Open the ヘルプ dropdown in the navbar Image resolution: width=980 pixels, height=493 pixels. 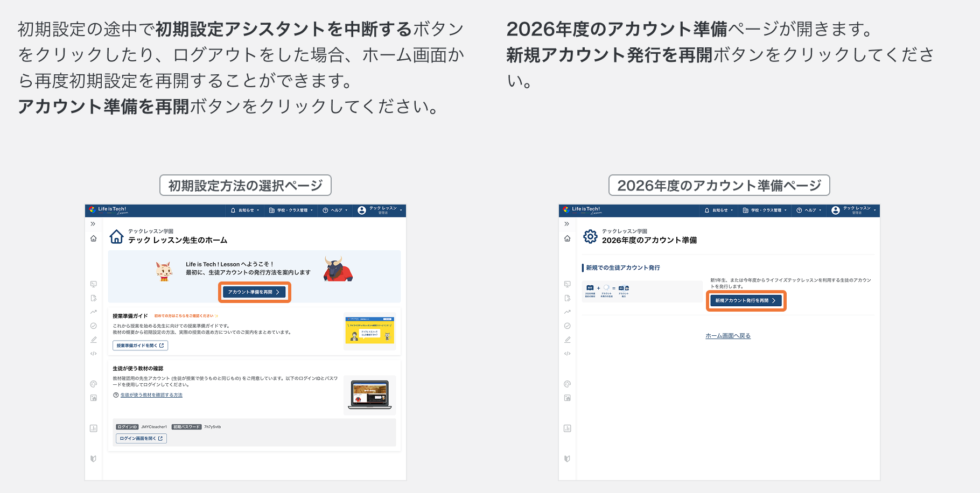(334, 210)
